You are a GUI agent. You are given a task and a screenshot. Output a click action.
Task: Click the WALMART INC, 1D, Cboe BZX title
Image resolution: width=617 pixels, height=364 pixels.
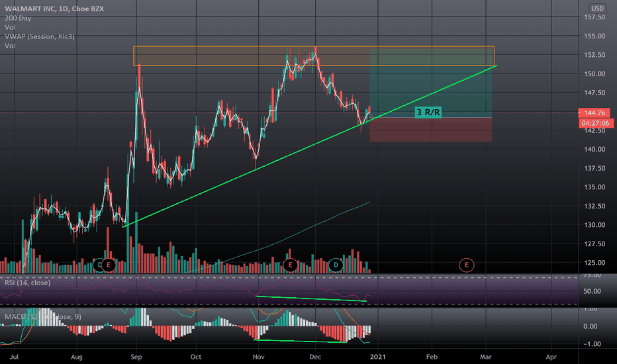tap(54, 9)
